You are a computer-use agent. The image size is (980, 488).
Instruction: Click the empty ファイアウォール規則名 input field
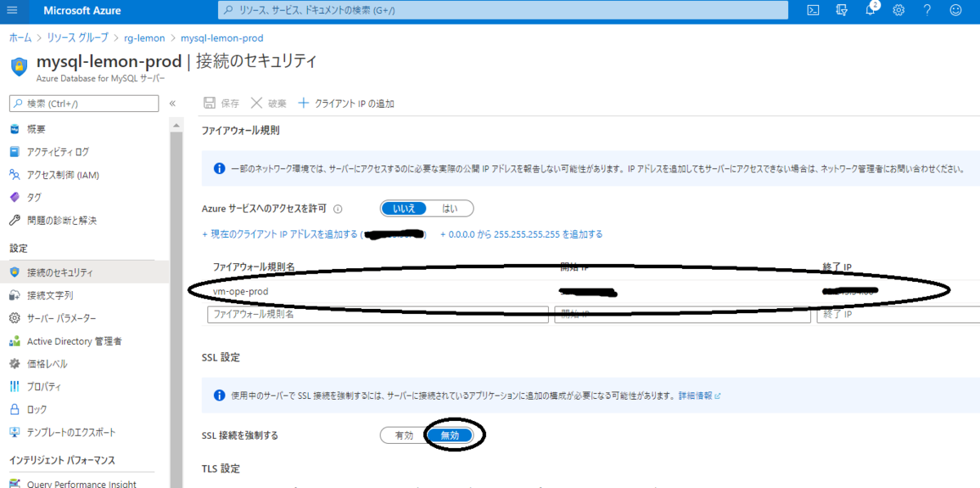(378, 314)
